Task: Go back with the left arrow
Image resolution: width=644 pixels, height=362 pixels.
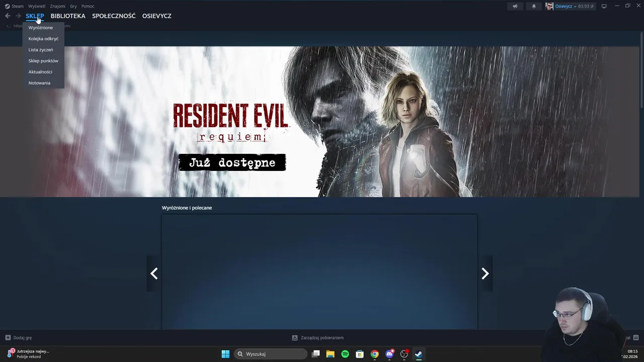Action: (8, 16)
